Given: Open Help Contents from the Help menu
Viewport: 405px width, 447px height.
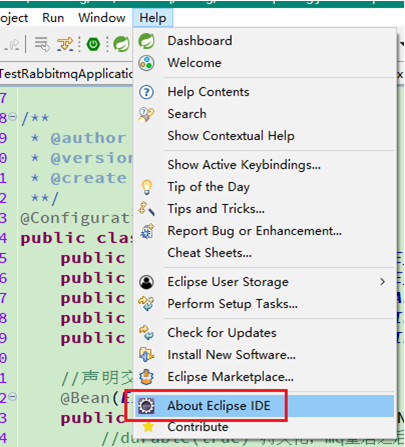Looking at the screenshot, I should pos(208,92).
